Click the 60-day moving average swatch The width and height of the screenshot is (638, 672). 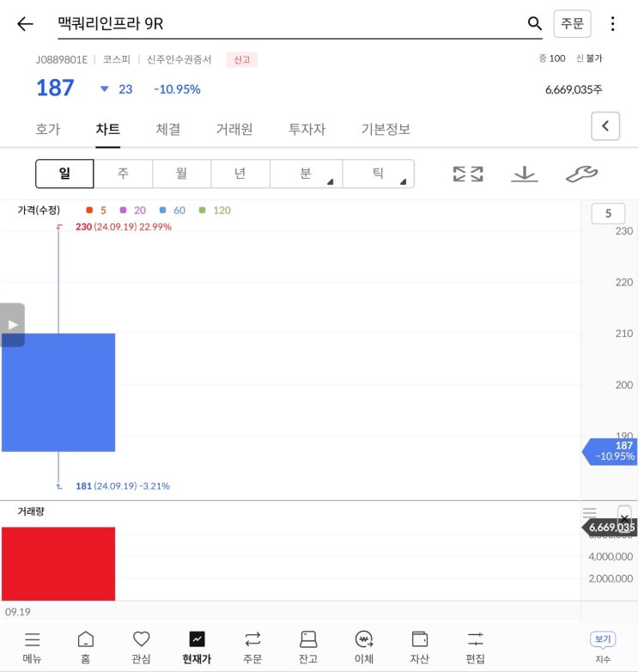pos(162,210)
